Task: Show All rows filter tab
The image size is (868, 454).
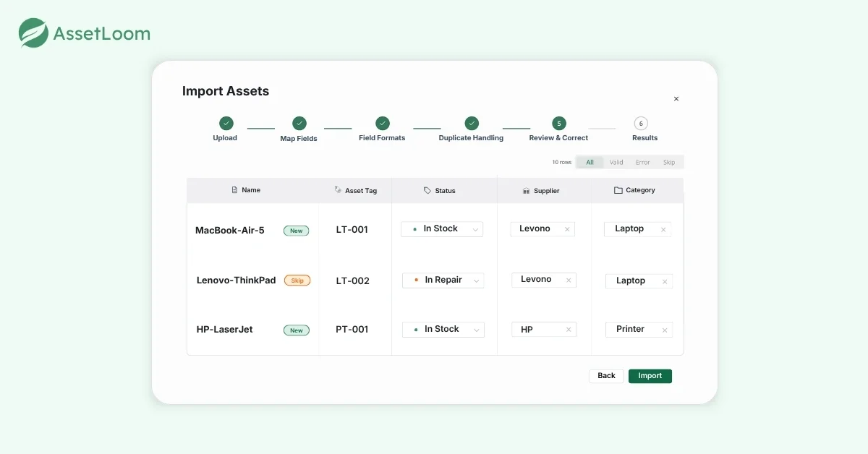Action: pyautogui.click(x=590, y=163)
